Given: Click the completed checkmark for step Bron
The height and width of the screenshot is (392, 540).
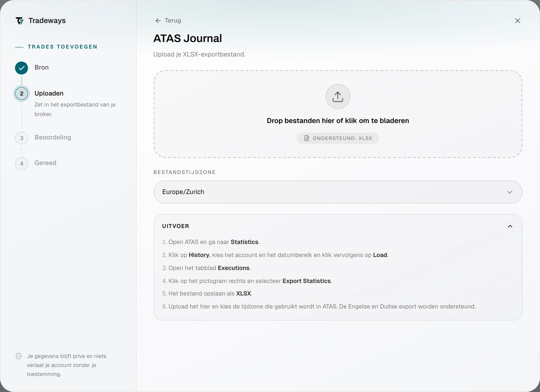Looking at the screenshot, I should pos(22,68).
